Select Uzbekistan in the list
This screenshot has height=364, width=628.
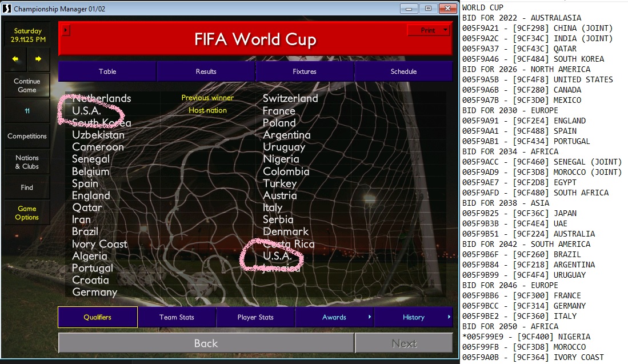pos(98,135)
